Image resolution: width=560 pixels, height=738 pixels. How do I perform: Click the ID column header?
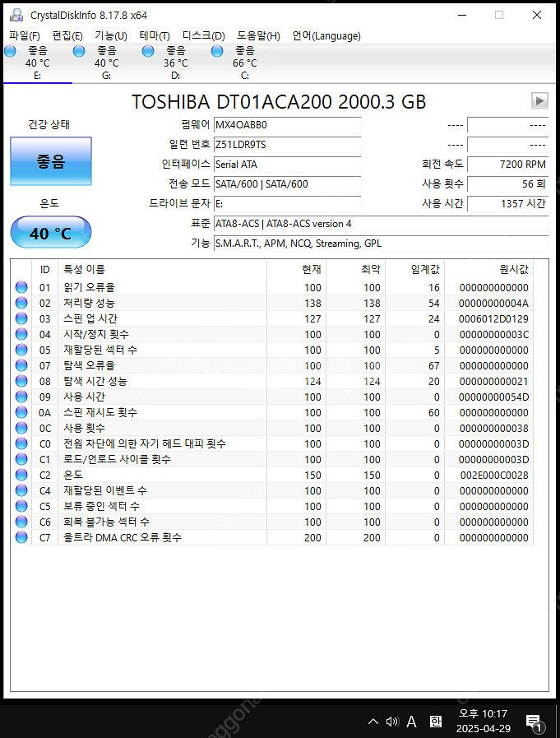(44, 270)
